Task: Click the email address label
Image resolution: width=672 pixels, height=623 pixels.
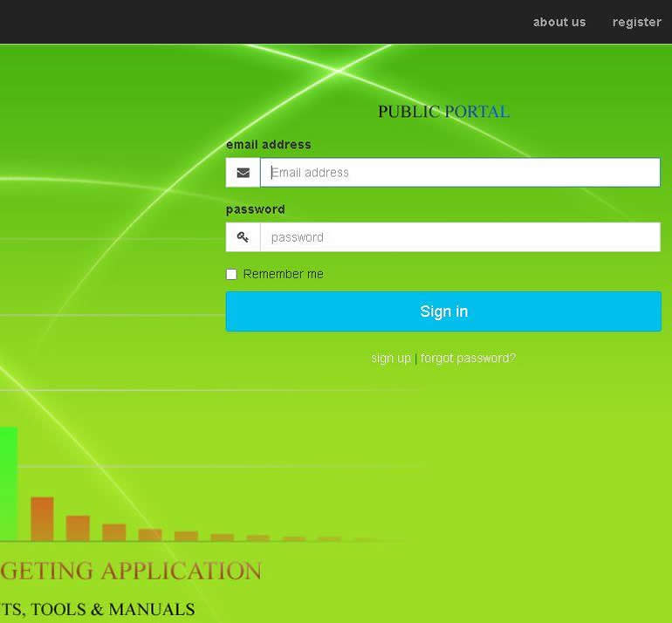Action: (268, 144)
